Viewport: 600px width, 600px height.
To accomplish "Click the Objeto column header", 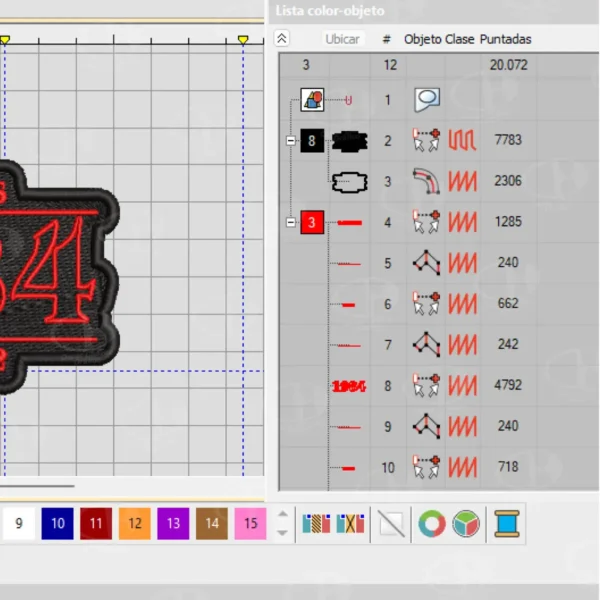I will click(422, 39).
